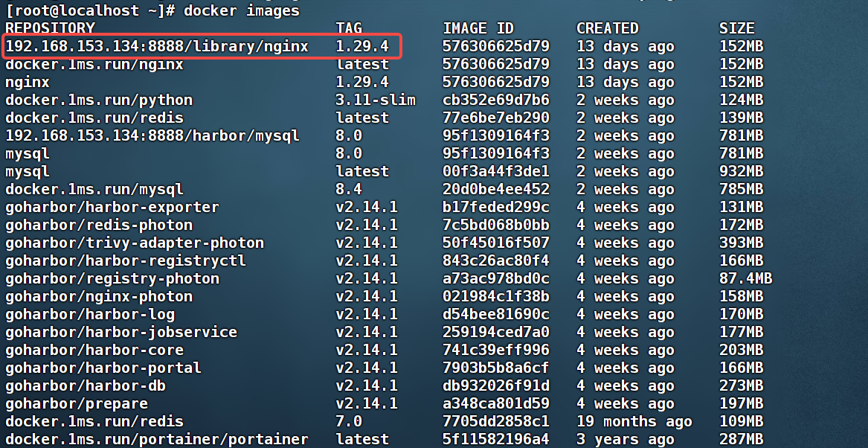Click repository goharbor/harbor-core
This screenshot has width=868, height=448.
pyautogui.click(x=94, y=350)
